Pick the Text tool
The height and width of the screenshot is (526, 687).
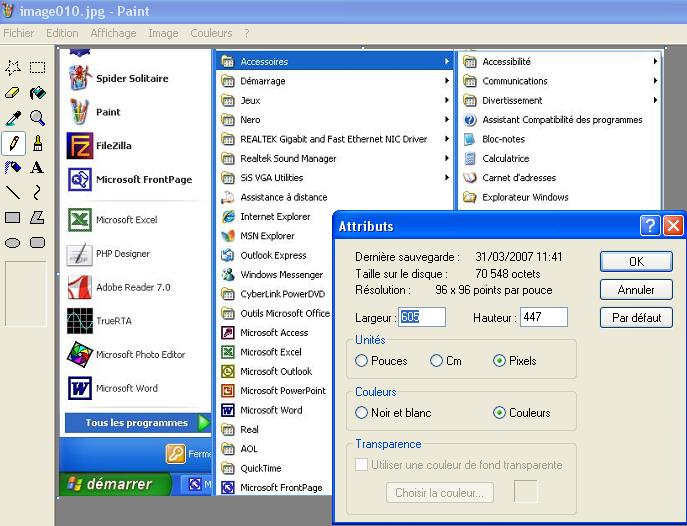coord(38,167)
